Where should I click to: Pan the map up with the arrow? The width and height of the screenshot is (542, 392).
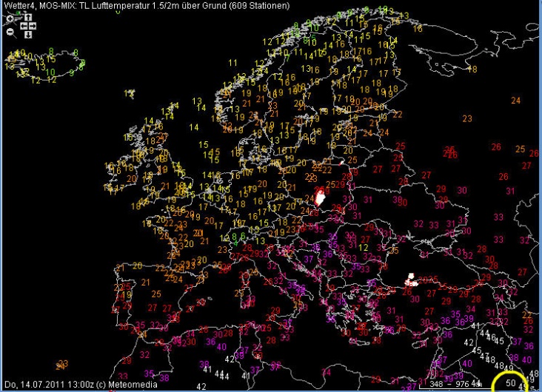pos(28,17)
